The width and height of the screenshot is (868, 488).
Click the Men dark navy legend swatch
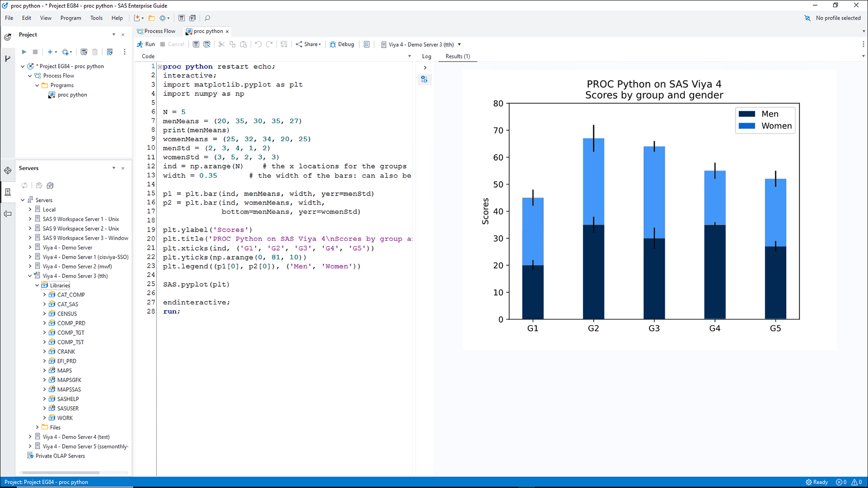pyautogui.click(x=747, y=114)
